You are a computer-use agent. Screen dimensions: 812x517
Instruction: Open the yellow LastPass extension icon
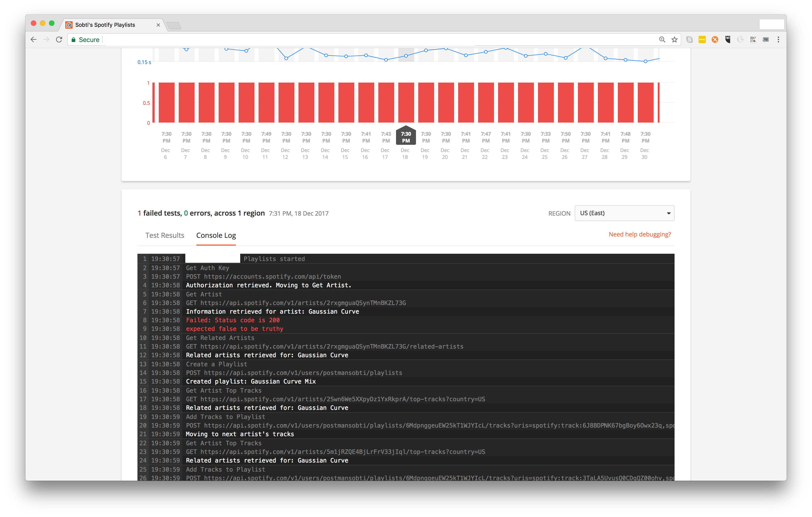(x=702, y=40)
